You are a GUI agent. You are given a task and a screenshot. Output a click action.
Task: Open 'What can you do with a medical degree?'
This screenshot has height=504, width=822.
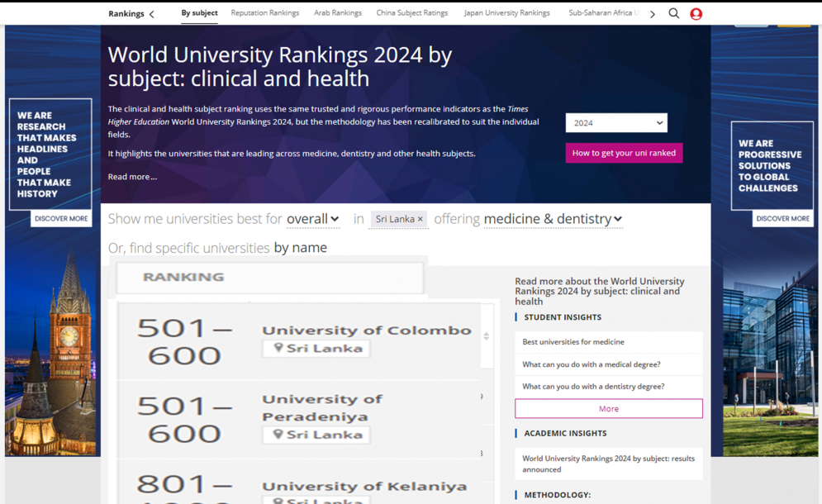[x=592, y=364]
